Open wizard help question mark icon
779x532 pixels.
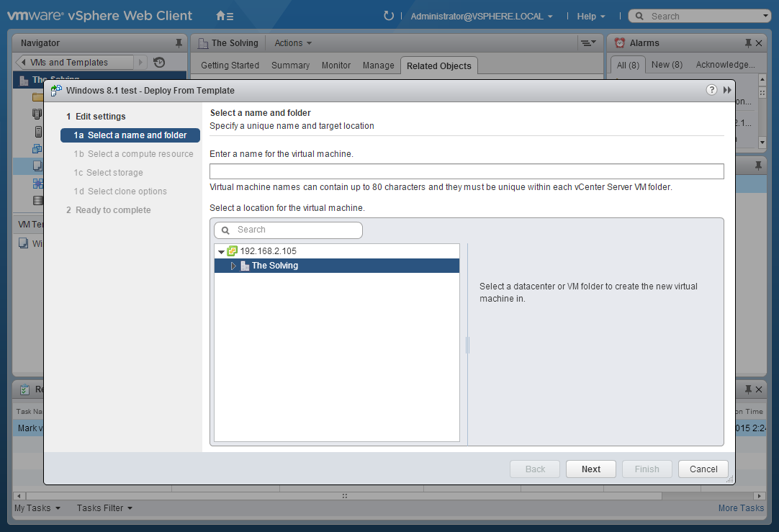coord(711,90)
